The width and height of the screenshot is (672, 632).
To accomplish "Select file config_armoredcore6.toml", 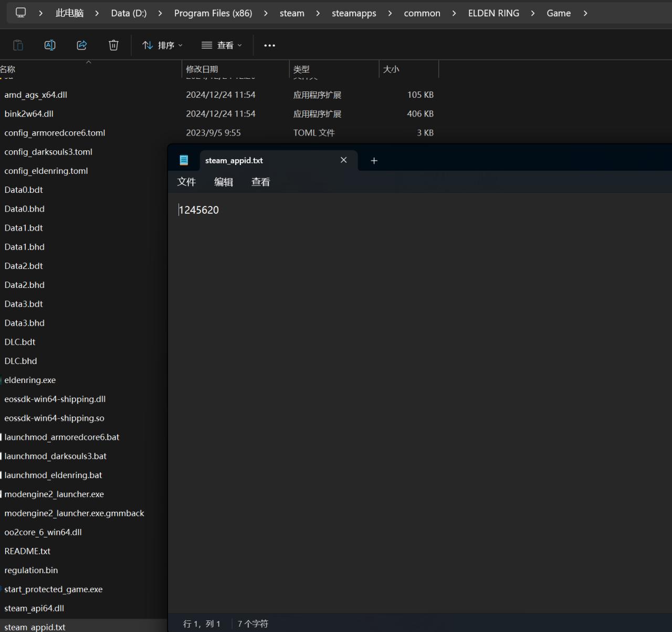I will coord(55,133).
